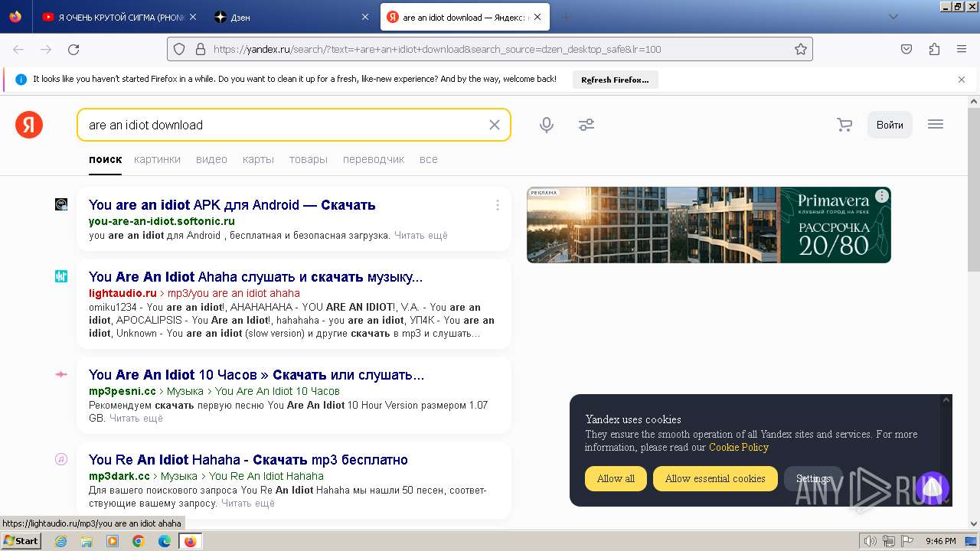Close the YouTube tab
The image size is (980, 551).
click(x=192, y=17)
